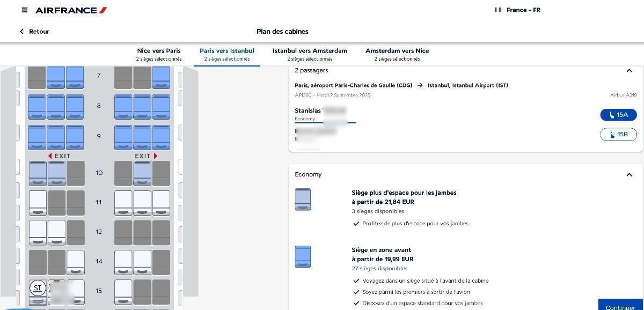Choose middle seat 8E
644x310 pixels.
tap(142, 107)
